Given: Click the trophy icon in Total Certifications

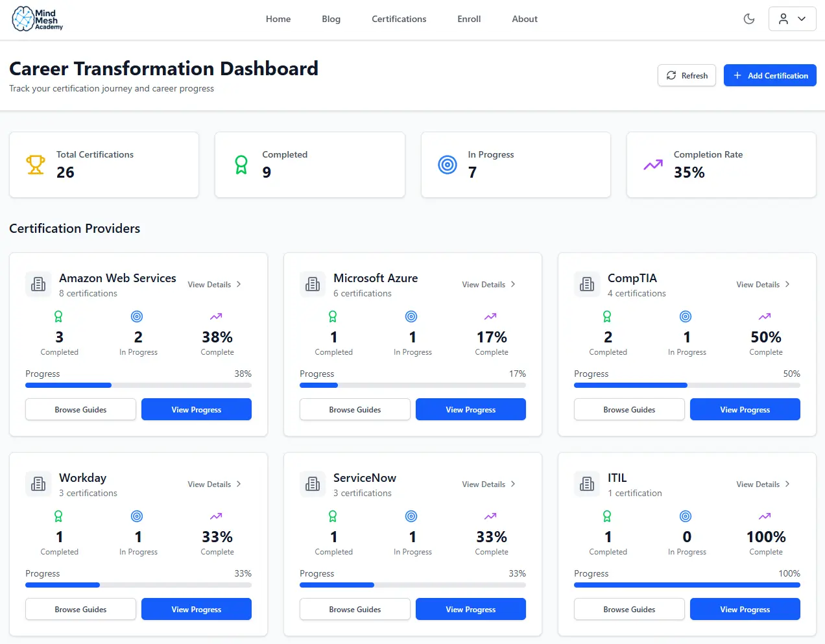Looking at the screenshot, I should [36, 165].
